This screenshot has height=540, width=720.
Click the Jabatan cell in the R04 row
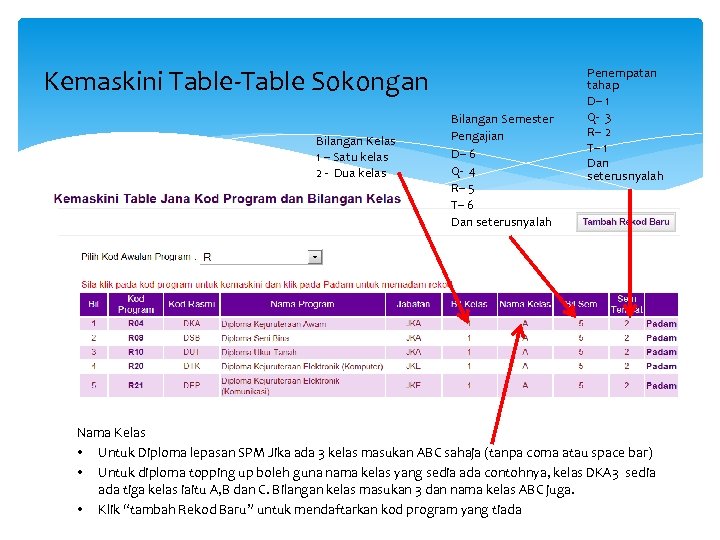[x=413, y=323]
